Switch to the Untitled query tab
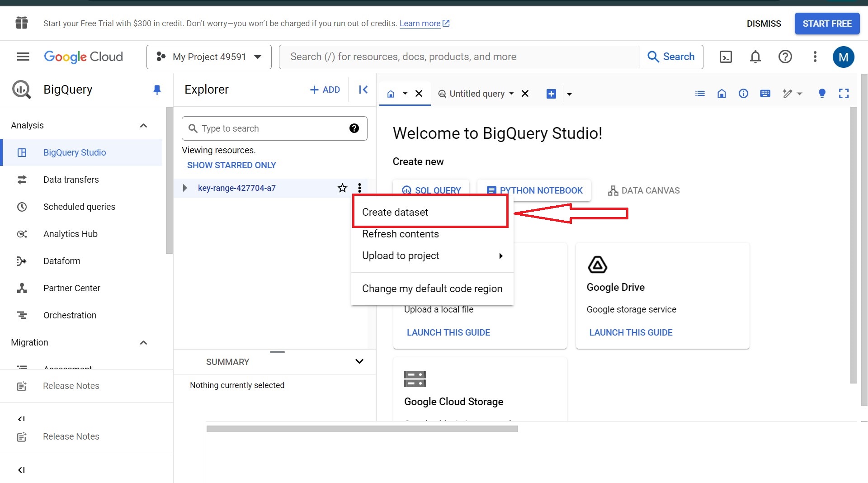Screen dimensions: 868x483 pos(477,94)
